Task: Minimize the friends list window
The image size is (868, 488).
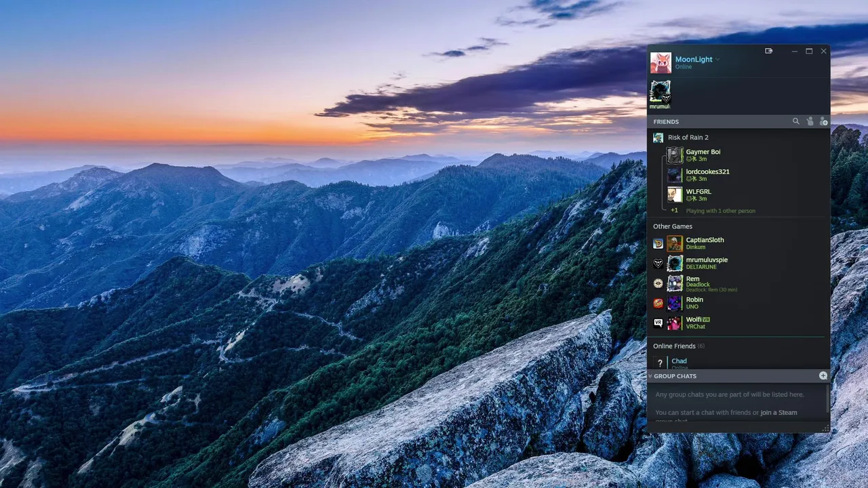Action: [x=795, y=52]
